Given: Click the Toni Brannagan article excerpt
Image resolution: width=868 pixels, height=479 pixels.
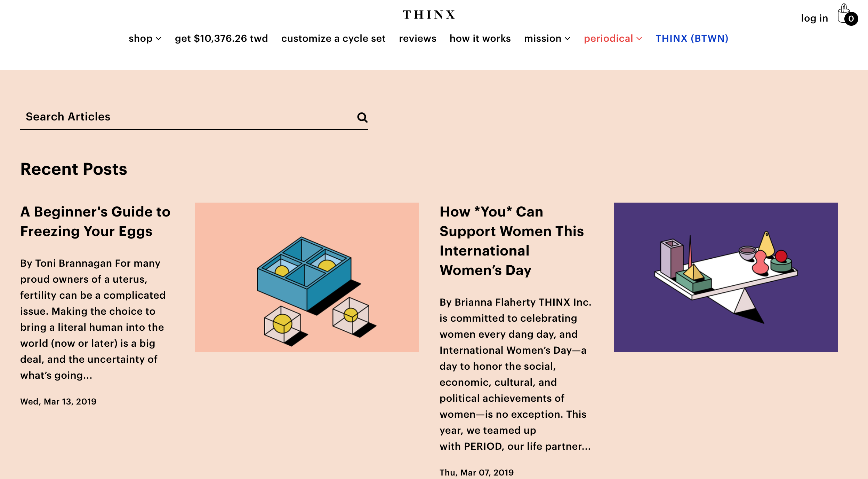Looking at the screenshot, I should (x=93, y=319).
